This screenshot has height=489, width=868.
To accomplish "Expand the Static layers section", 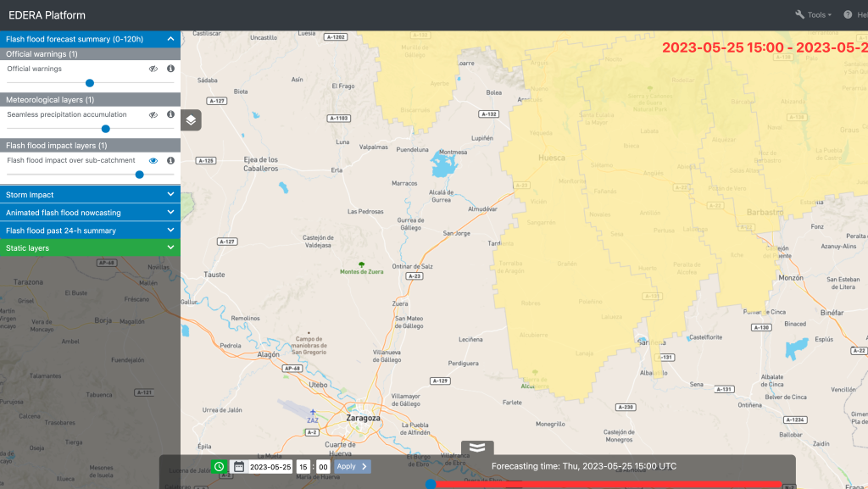I will [90, 248].
